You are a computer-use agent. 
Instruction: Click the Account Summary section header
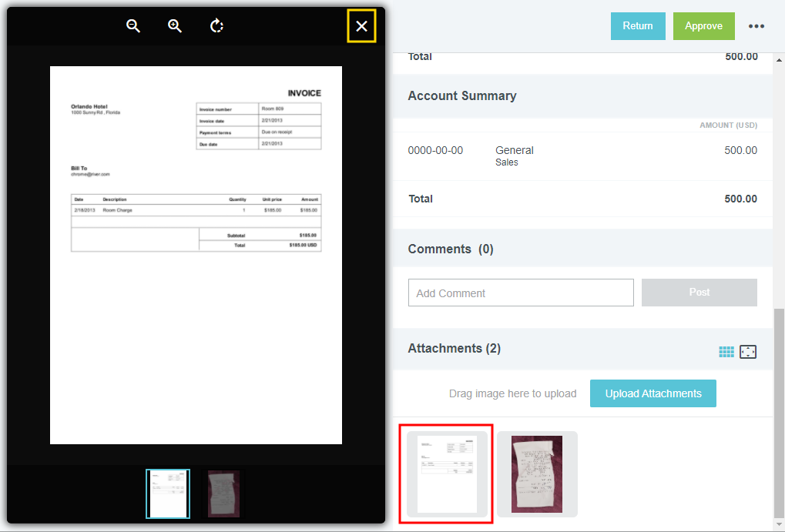(x=462, y=96)
